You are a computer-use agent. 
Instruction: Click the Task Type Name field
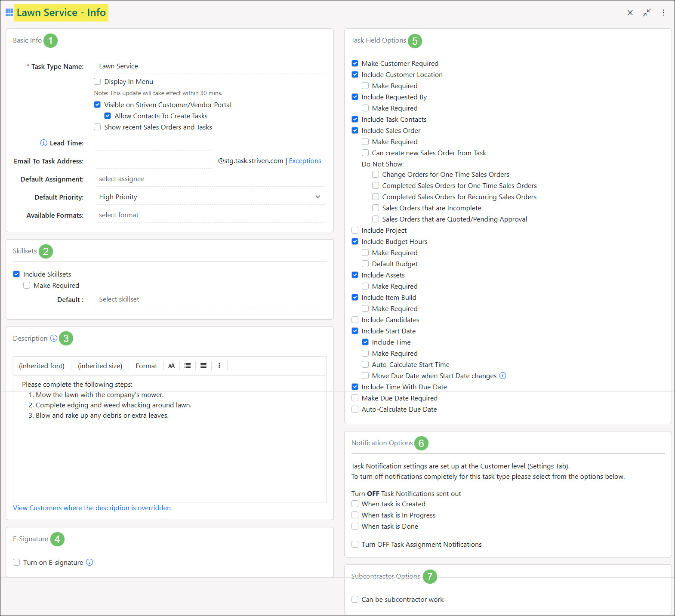pyautogui.click(x=210, y=66)
